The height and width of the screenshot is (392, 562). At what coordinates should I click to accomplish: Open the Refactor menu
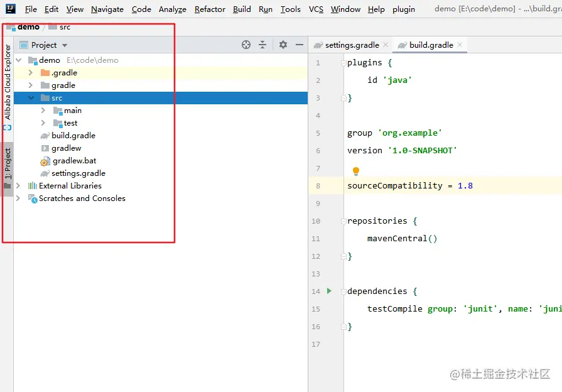210,9
